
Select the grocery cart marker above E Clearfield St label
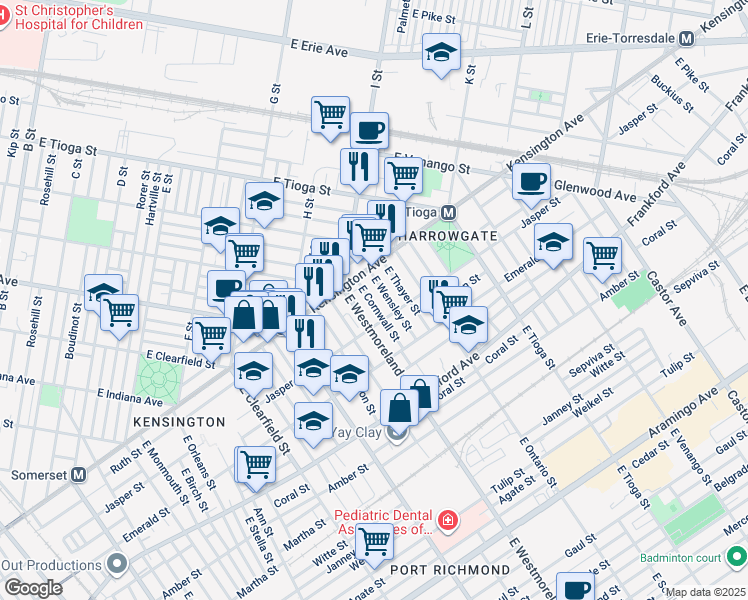pos(211,337)
